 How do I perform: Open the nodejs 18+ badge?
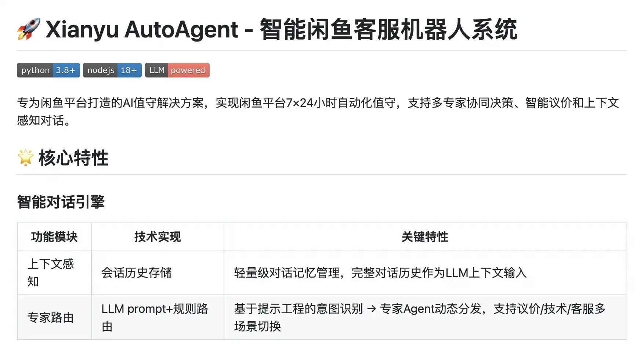coord(112,70)
